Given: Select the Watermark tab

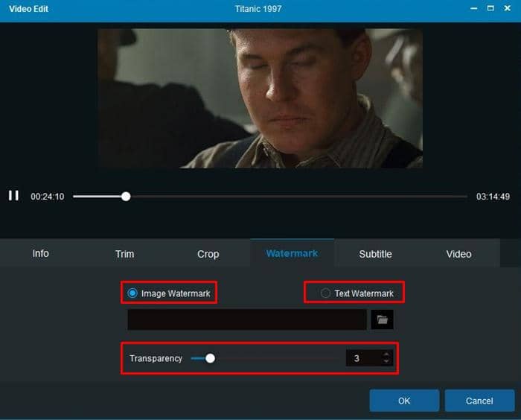Looking at the screenshot, I should click(x=292, y=253).
